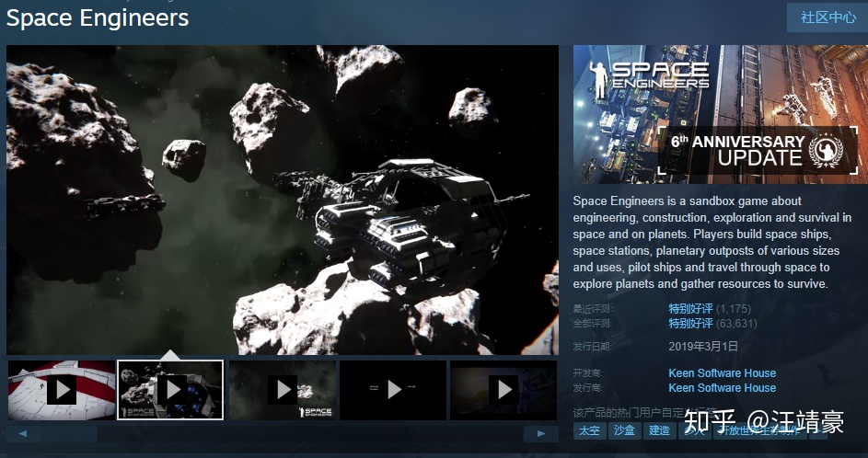Select the 沙盒 tag

coord(624,431)
